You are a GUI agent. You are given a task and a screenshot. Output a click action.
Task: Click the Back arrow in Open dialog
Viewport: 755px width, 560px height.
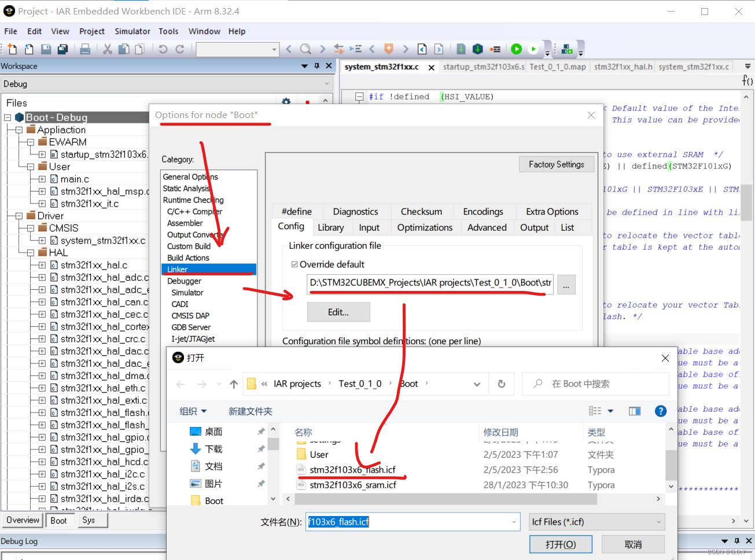tap(181, 384)
